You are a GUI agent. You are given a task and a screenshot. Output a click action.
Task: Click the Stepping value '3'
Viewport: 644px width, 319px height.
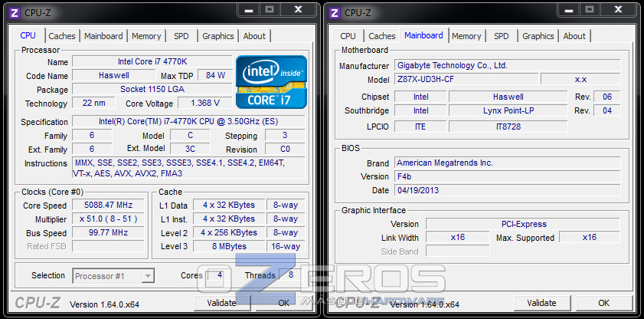[285, 135]
